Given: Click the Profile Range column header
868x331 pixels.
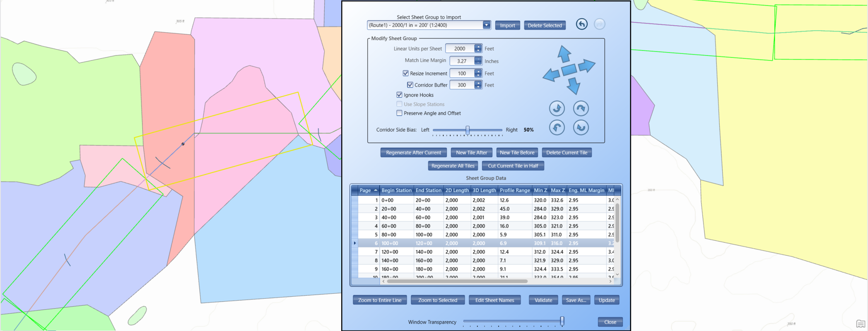Looking at the screenshot, I should coord(515,190).
